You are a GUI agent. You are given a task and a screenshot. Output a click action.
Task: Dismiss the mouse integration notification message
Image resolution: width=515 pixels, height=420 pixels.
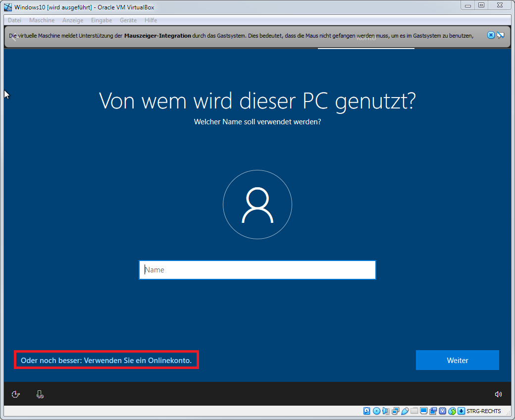point(491,35)
